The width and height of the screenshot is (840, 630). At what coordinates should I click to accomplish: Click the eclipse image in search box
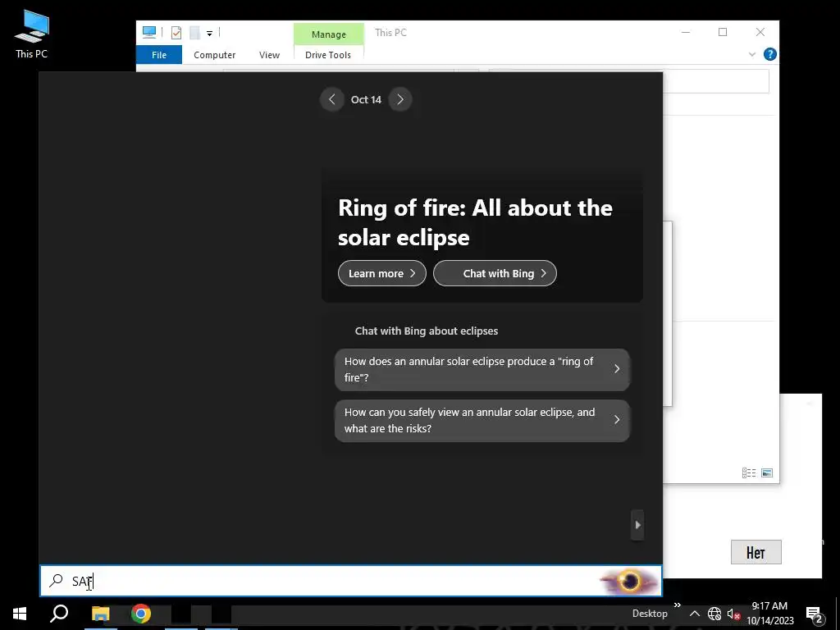point(629,582)
